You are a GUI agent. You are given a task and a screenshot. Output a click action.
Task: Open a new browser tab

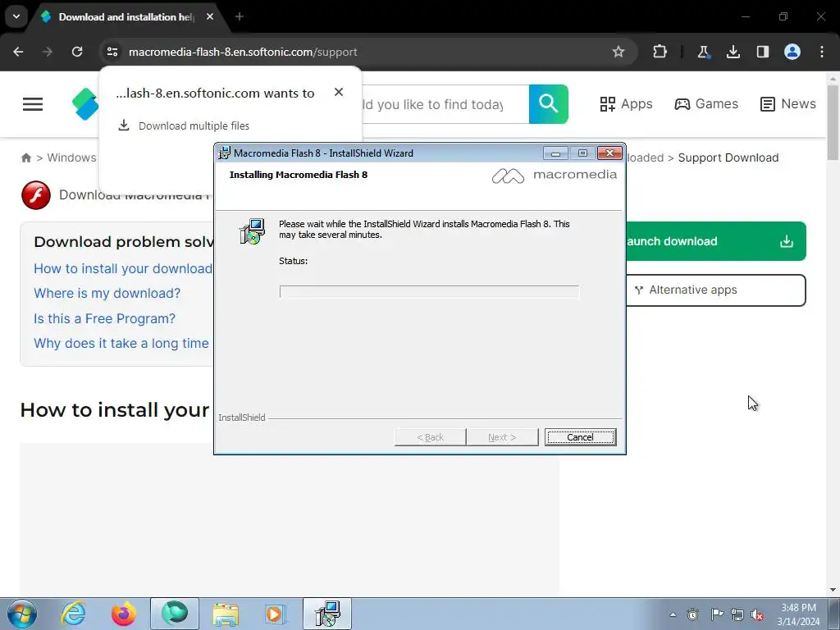tap(240, 16)
